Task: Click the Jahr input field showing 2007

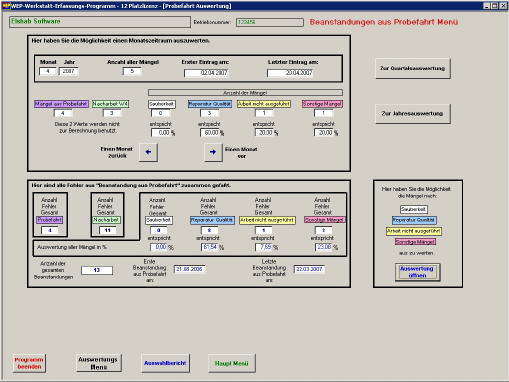Action: [69, 71]
